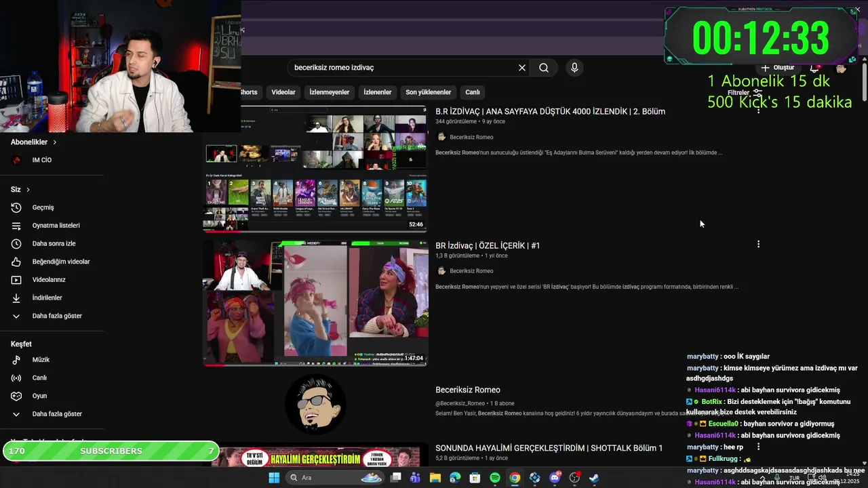Select the İzlenmeyenler filter chip

tap(330, 92)
